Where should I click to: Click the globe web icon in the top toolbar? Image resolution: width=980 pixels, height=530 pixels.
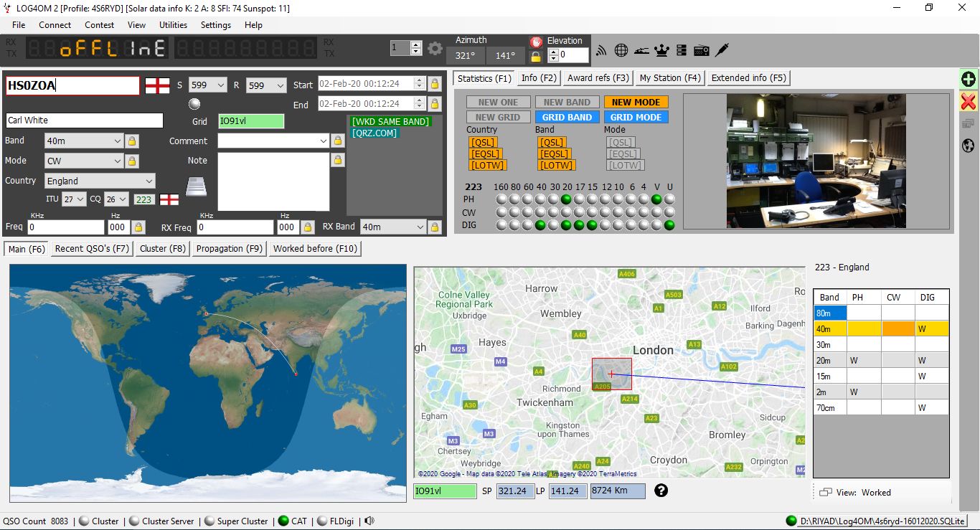(621, 50)
